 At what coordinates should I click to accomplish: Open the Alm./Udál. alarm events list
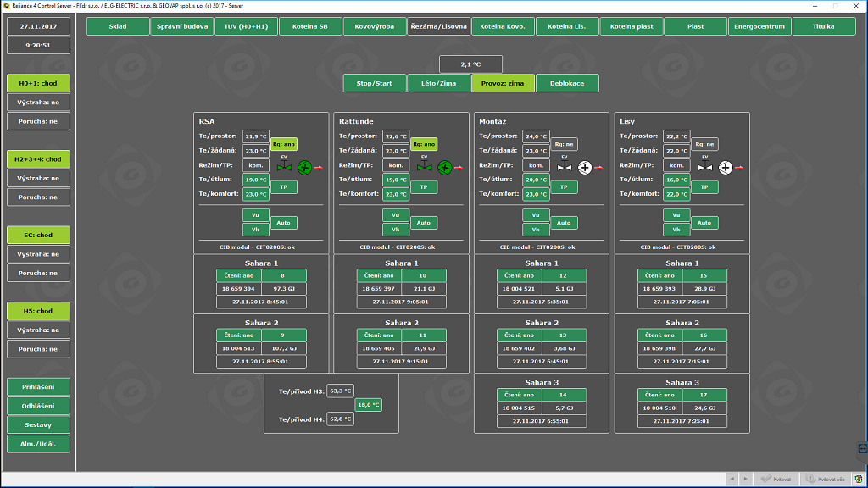click(x=38, y=443)
